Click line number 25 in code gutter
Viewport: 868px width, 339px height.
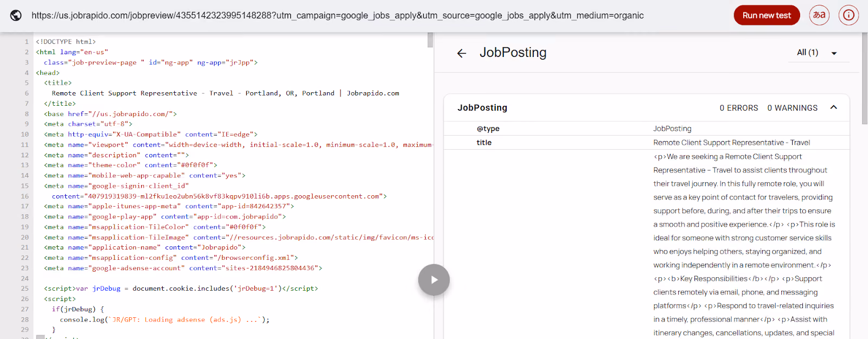[x=25, y=289]
